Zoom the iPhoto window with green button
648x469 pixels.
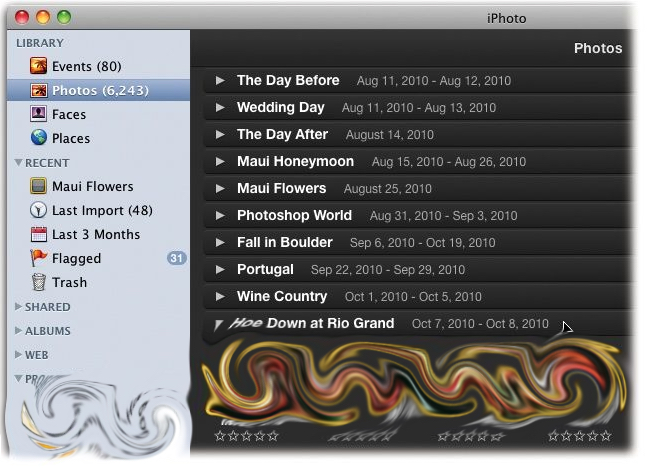coord(64,17)
